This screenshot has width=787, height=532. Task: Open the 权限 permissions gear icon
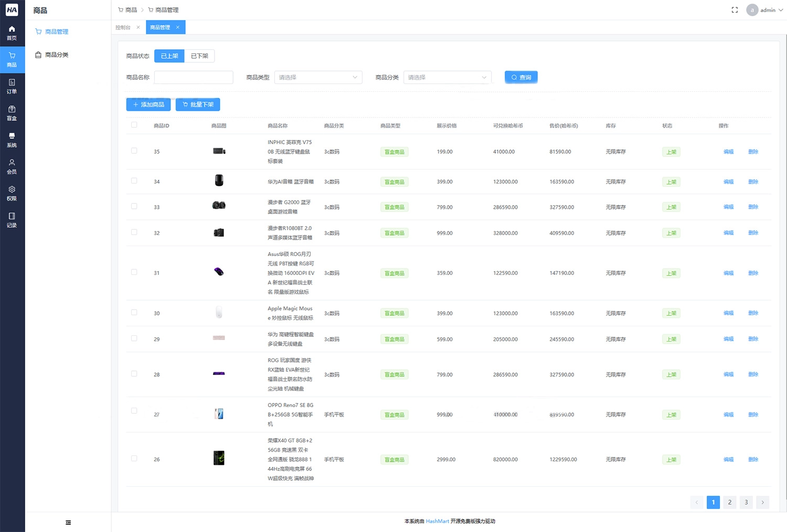click(12, 193)
